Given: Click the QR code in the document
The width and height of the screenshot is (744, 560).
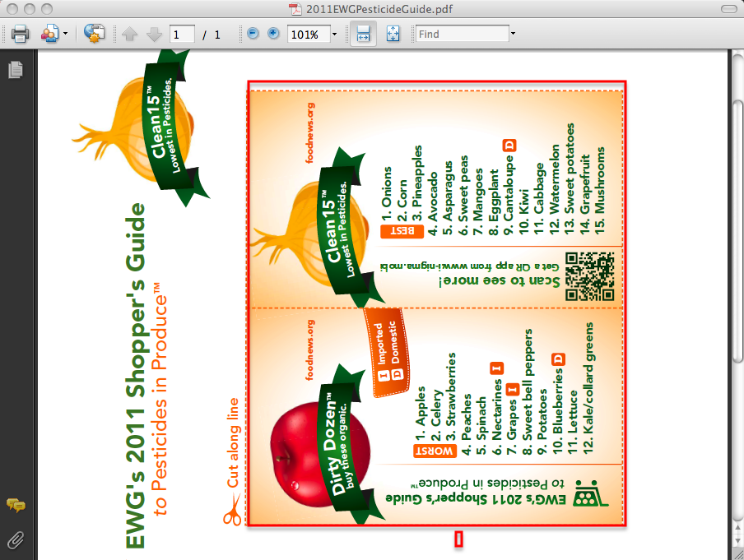Looking at the screenshot, I should coord(590,276).
